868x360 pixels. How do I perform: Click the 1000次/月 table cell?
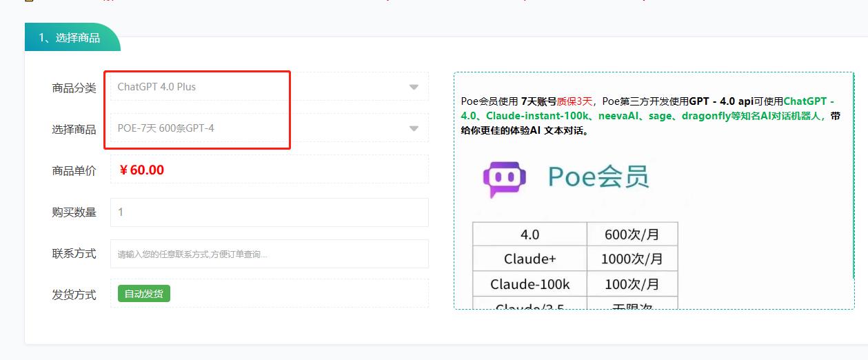click(x=632, y=259)
